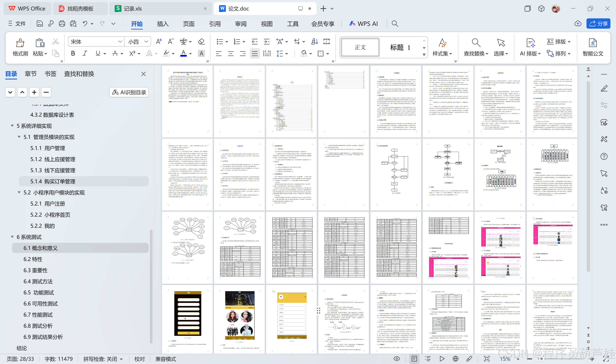
Task: Open the translate icon in the right sidebar
Action: coord(604,191)
